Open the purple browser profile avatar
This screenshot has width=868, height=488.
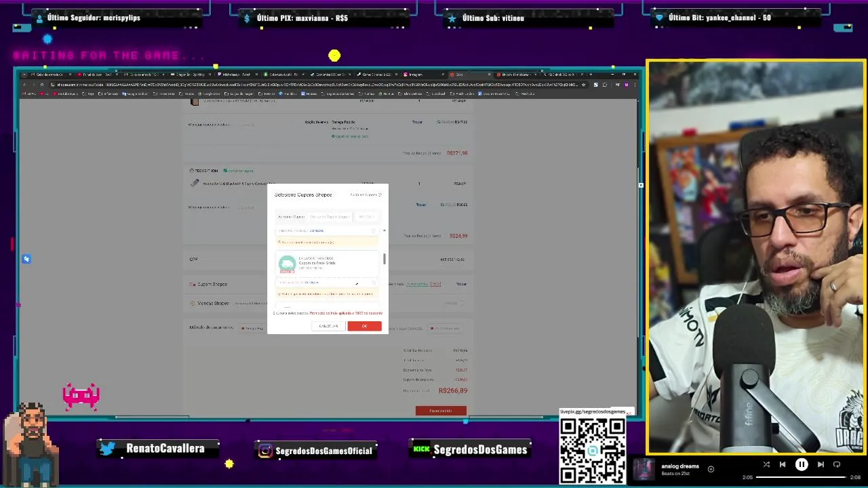[626, 85]
